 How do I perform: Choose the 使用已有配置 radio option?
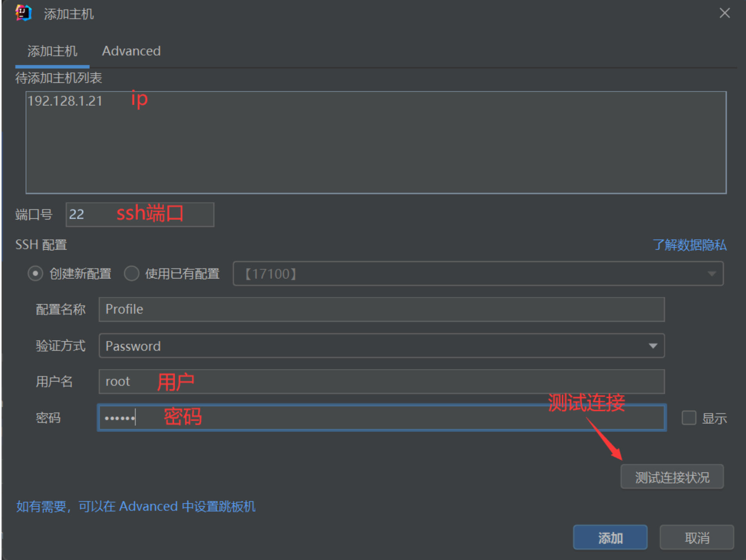(x=132, y=274)
